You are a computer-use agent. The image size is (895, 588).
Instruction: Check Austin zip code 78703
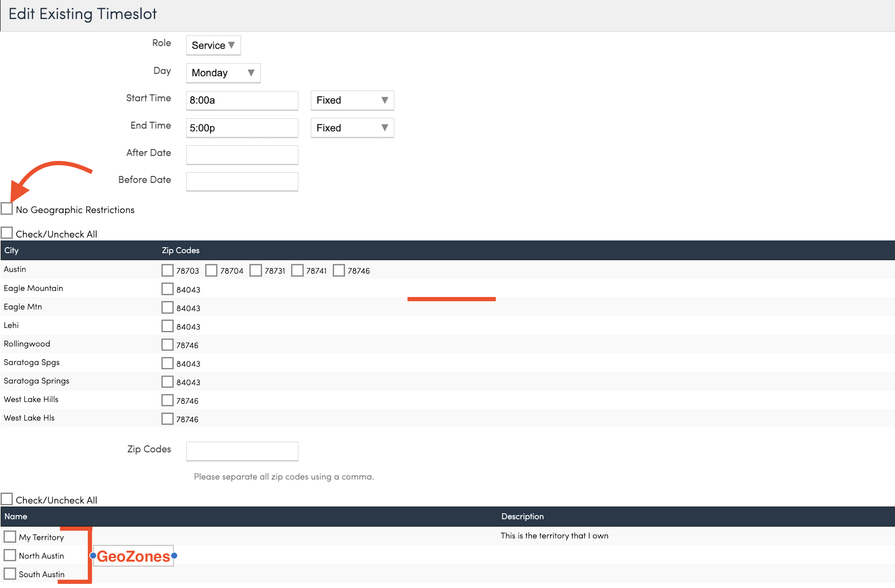coord(167,270)
